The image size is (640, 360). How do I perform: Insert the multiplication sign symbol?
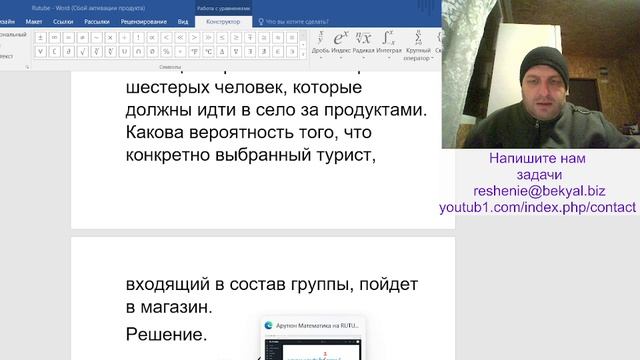point(110,38)
